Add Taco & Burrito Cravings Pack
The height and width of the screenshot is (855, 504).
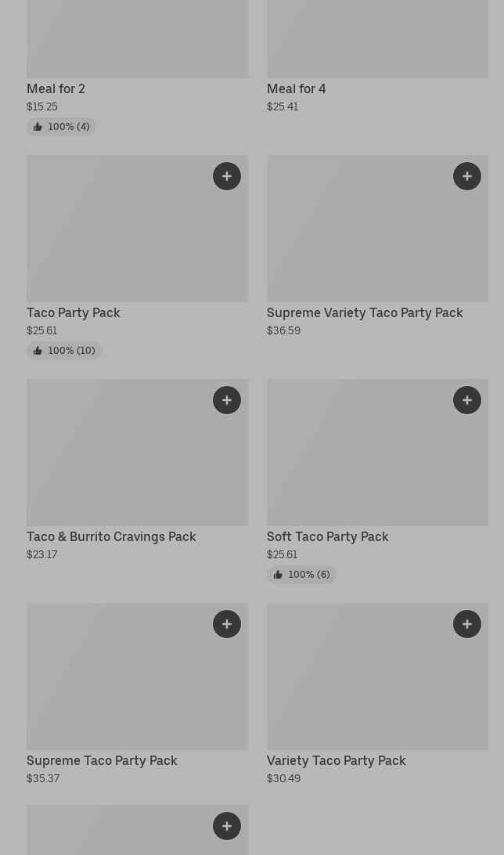tap(227, 400)
